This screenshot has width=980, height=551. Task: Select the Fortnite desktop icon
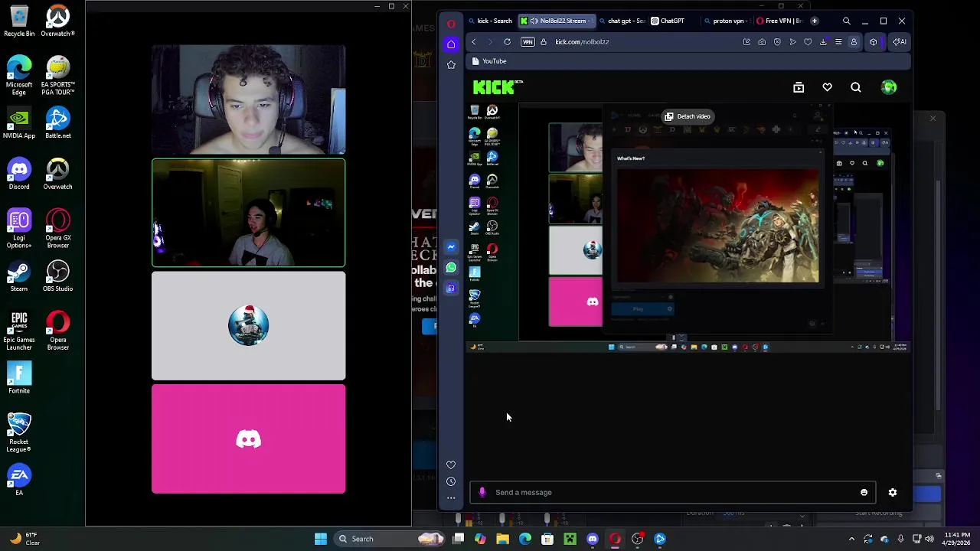coord(19,378)
